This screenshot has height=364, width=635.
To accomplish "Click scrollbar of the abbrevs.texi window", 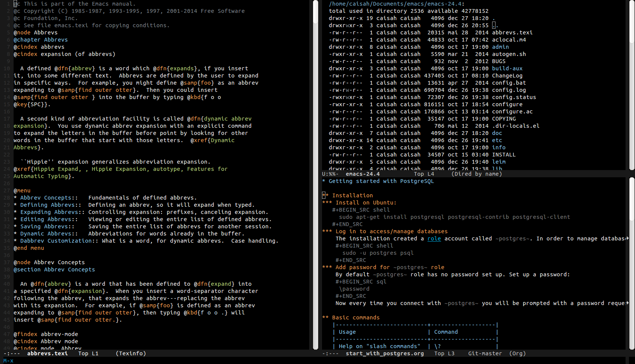I will click(316, 175).
